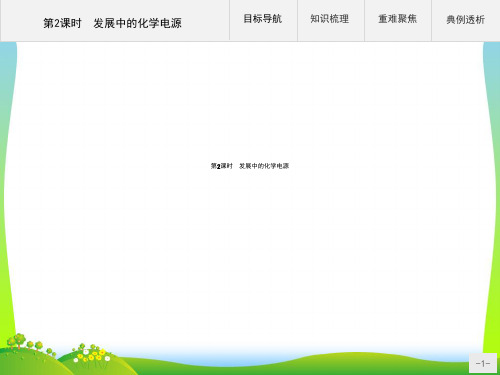Click the header title 第2课时 发展中的化学电源
Viewport: 500px width, 375px height.
click(112, 23)
